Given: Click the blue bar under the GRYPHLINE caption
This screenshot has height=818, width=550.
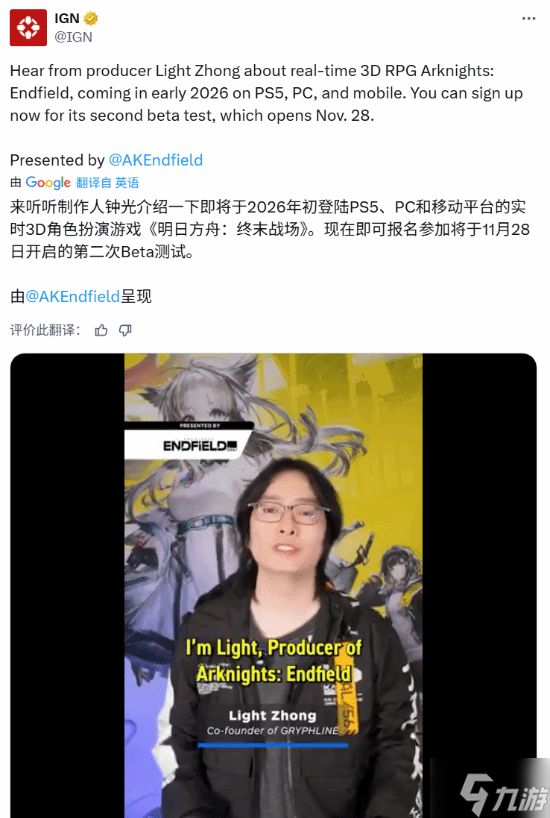Looking at the screenshot, I should 272,745.
